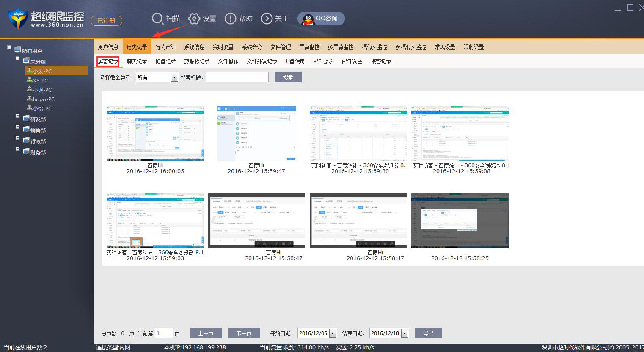Open Settings (设置) gear icon
This screenshot has height=352, width=644.
(194, 19)
